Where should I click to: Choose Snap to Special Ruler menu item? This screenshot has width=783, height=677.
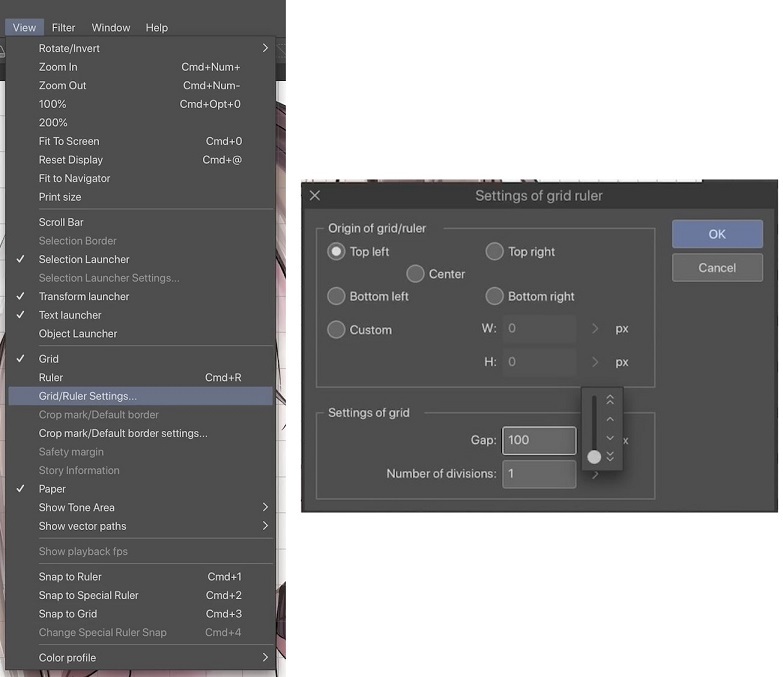[x=141, y=595]
